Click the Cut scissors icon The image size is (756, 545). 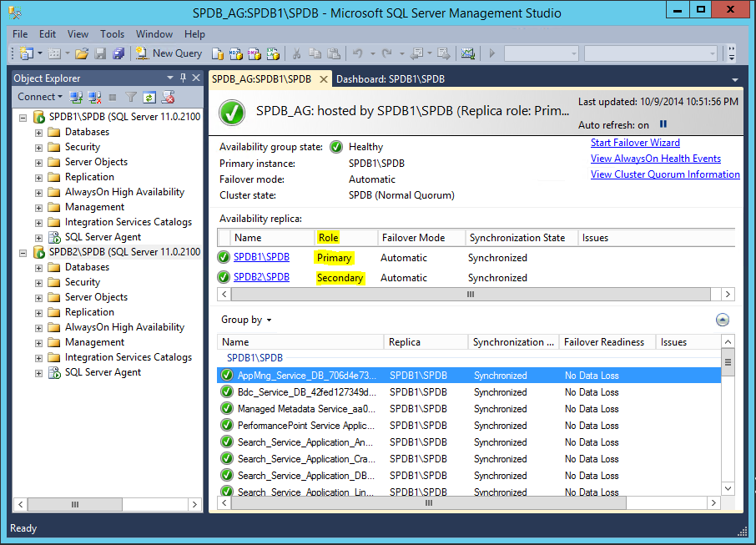(x=296, y=53)
